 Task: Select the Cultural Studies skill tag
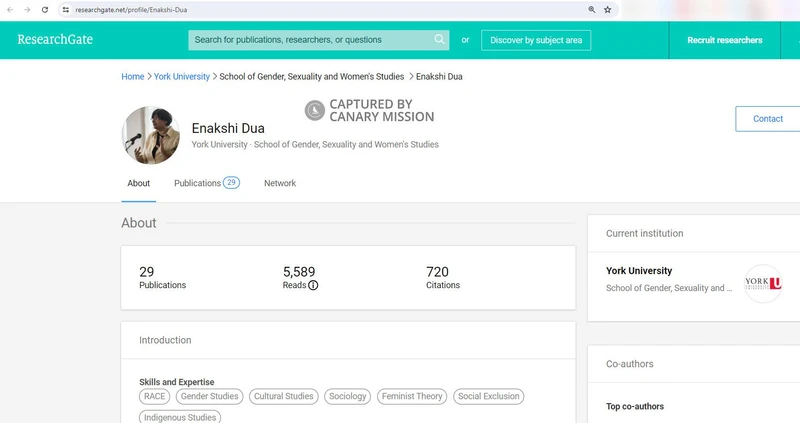[284, 396]
